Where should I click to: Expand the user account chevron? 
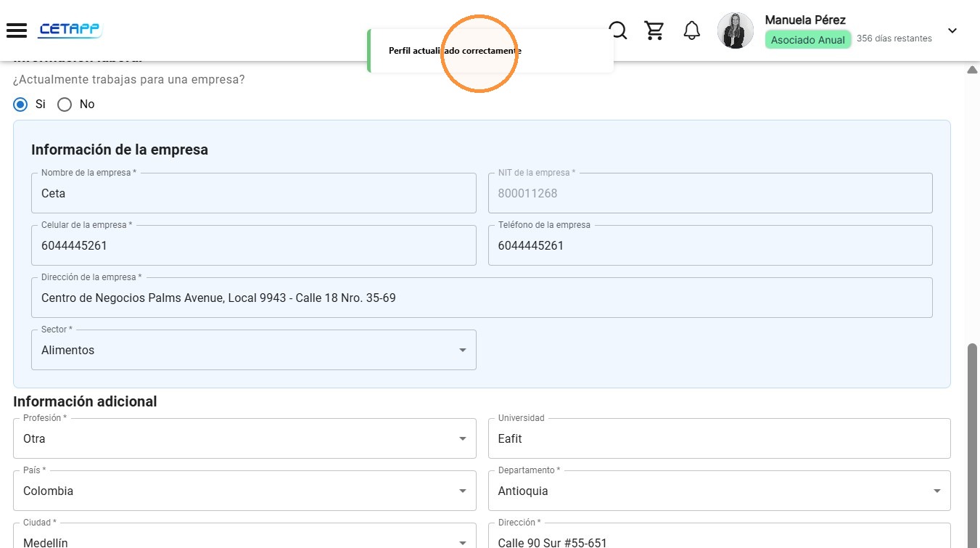click(x=952, y=30)
